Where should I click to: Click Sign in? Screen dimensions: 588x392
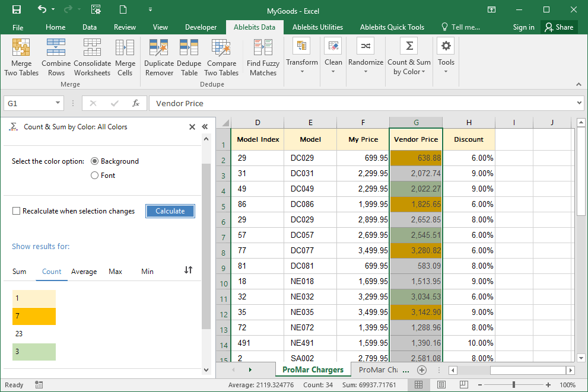tap(523, 27)
